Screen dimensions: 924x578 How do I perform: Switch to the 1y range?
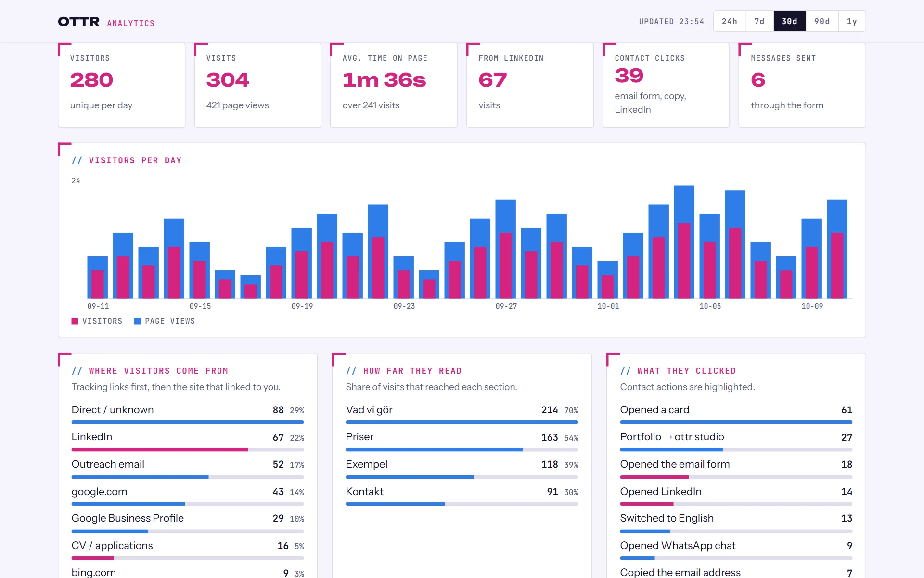[x=852, y=21]
